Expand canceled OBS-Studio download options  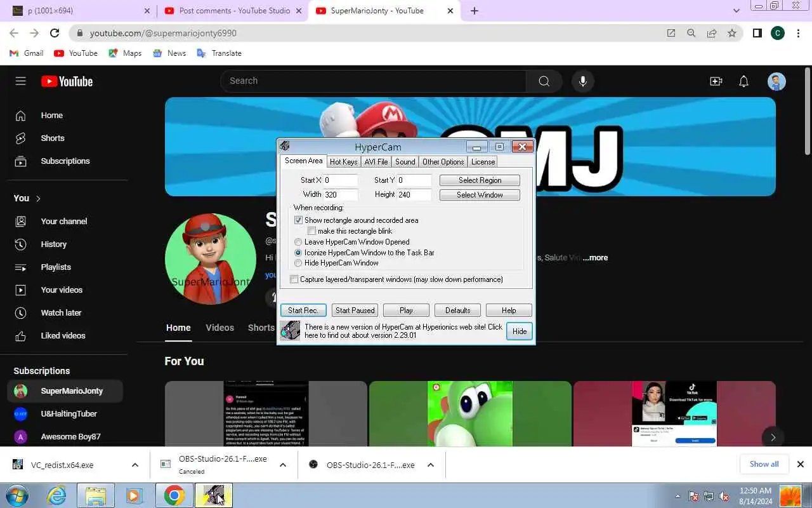pyautogui.click(x=283, y=465)
